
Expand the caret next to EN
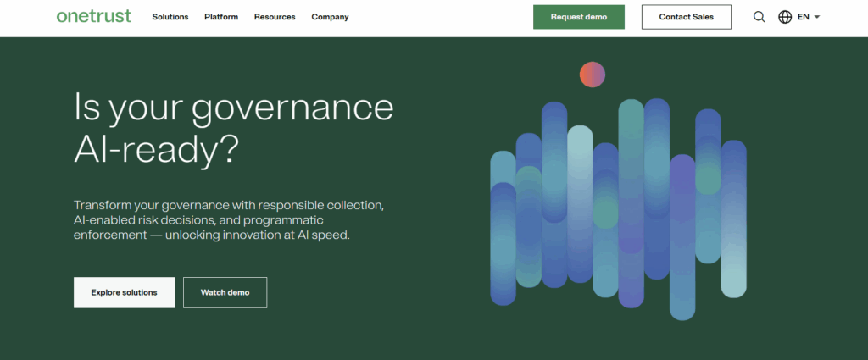(x=817, y=17)
